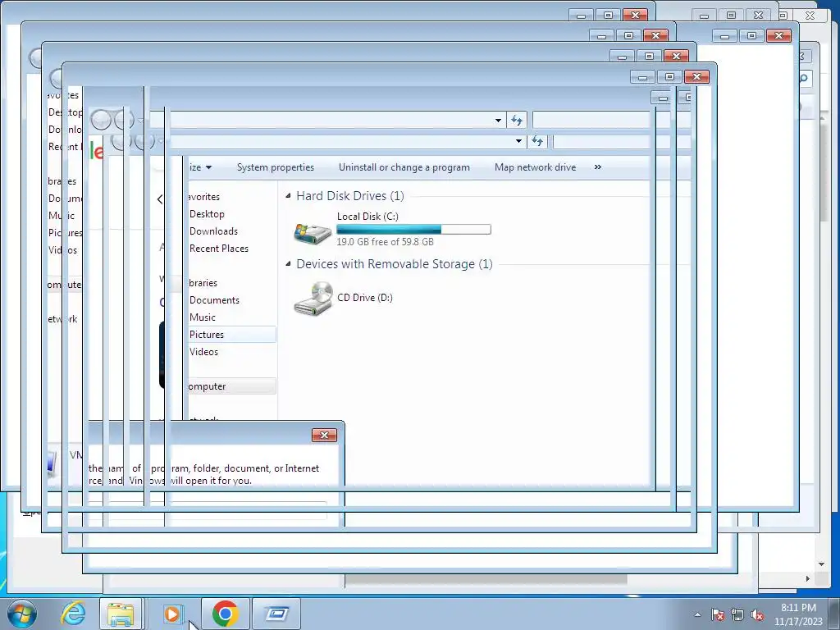Refresh using the lower address bar button

coord(536,141)
